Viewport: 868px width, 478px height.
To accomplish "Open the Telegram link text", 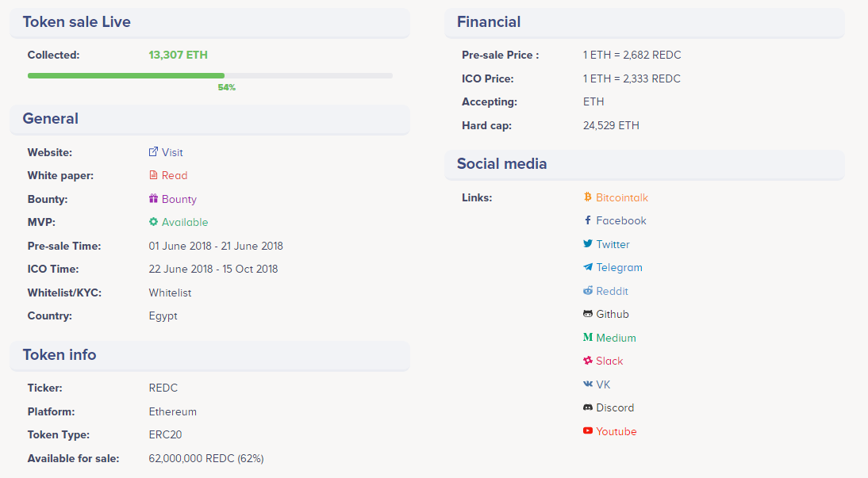I will point(620,267).
